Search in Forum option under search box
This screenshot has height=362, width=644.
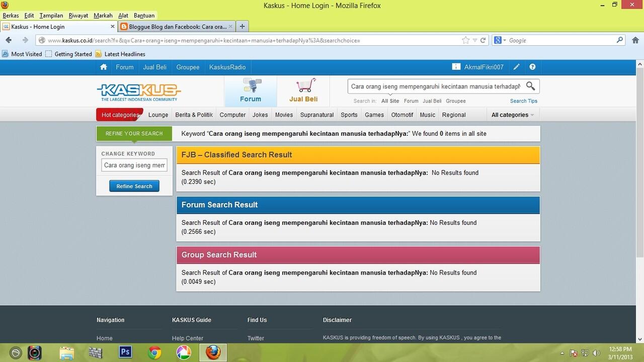pyautogui.click(x=411, y=101)
